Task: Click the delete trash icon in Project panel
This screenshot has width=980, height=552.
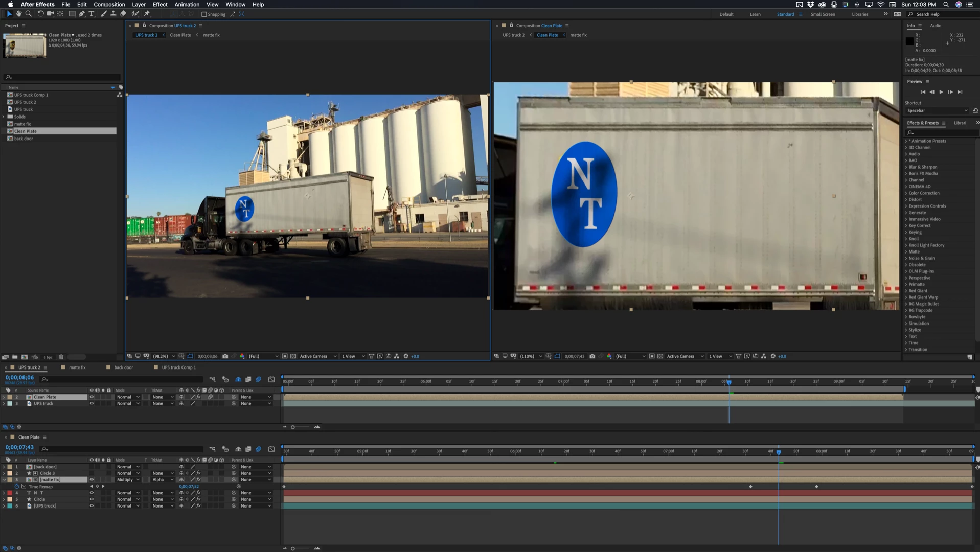Action: point(61,357)
